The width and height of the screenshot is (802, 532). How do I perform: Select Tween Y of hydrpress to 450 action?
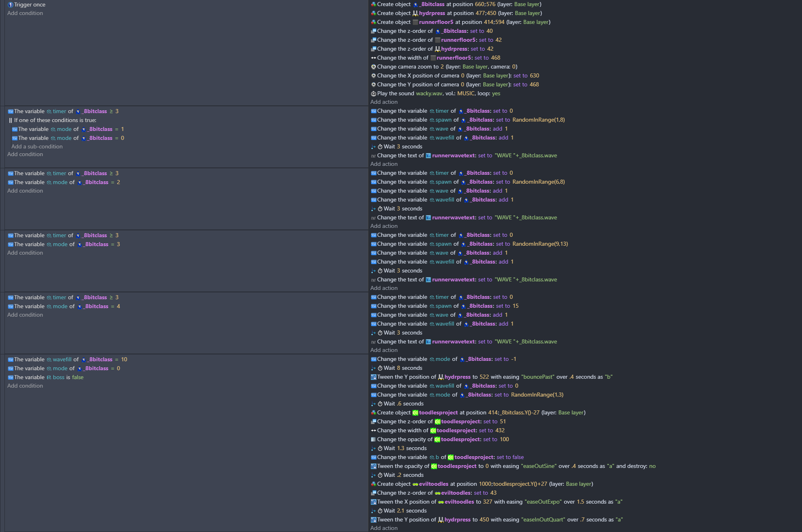[497, 520]
